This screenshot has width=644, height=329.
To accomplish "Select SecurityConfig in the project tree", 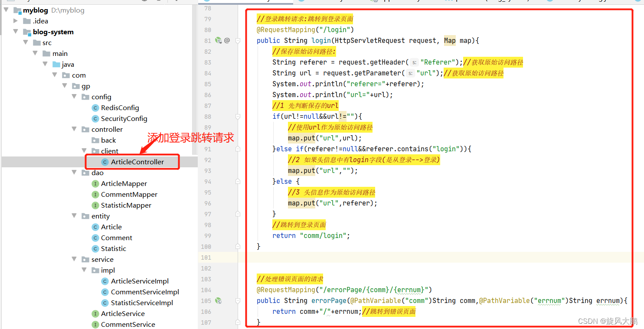I will pos(124,118).
